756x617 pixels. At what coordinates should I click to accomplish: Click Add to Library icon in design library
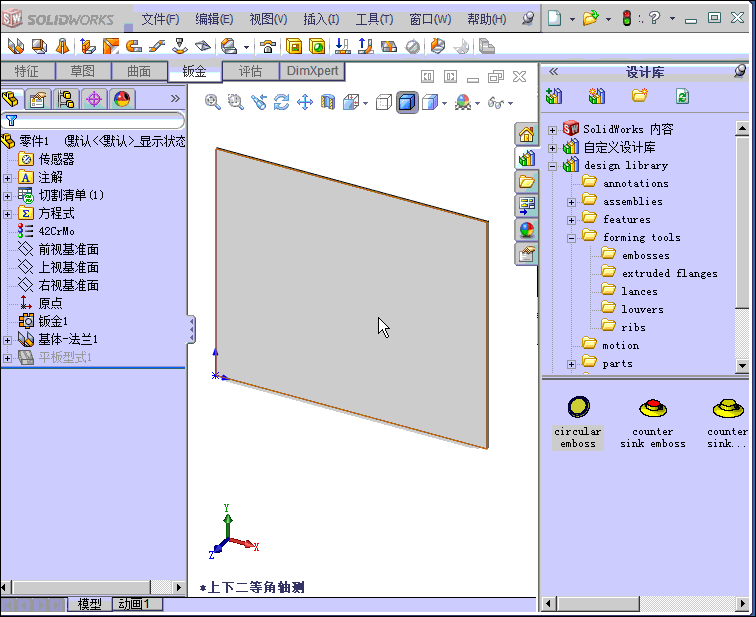point(554,96)
